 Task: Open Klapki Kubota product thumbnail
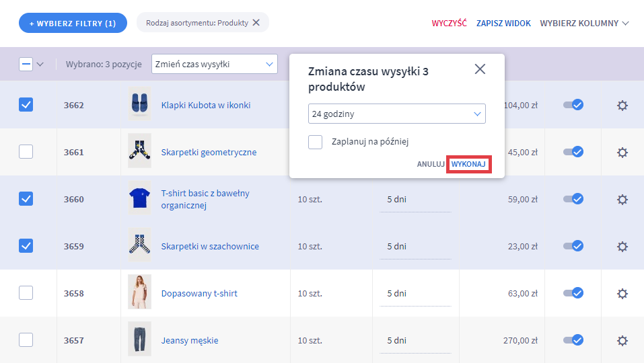coord(139,105)
